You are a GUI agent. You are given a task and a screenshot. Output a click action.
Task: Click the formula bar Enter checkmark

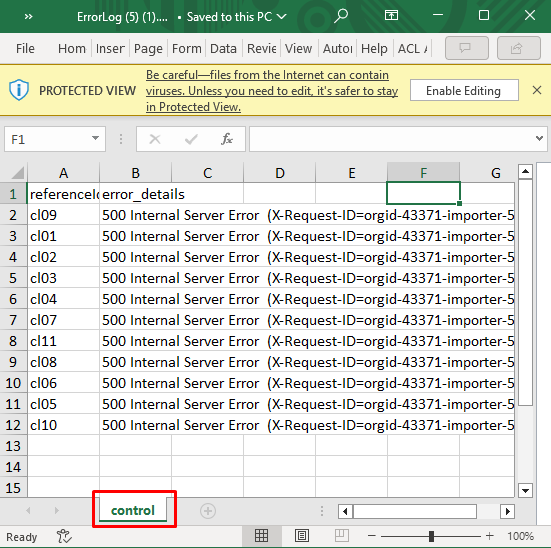pos(191,140)
